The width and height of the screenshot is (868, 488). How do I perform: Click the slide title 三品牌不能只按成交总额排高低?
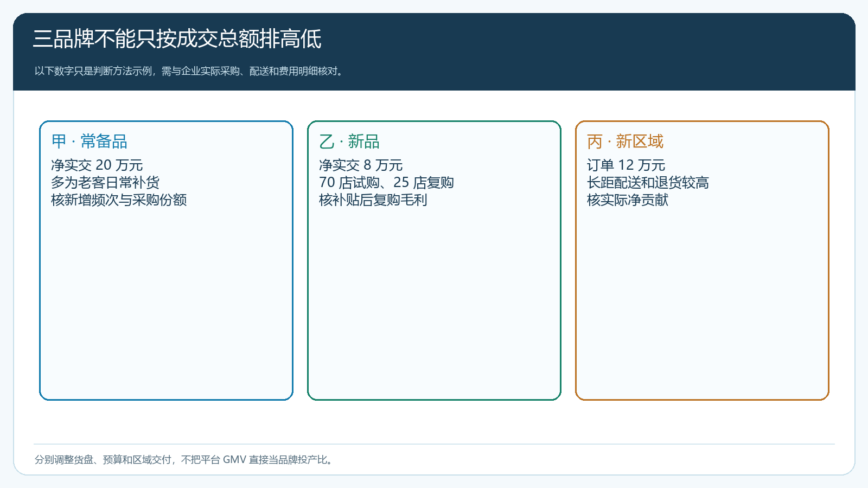pyautogui.click(x=177, y=39)
